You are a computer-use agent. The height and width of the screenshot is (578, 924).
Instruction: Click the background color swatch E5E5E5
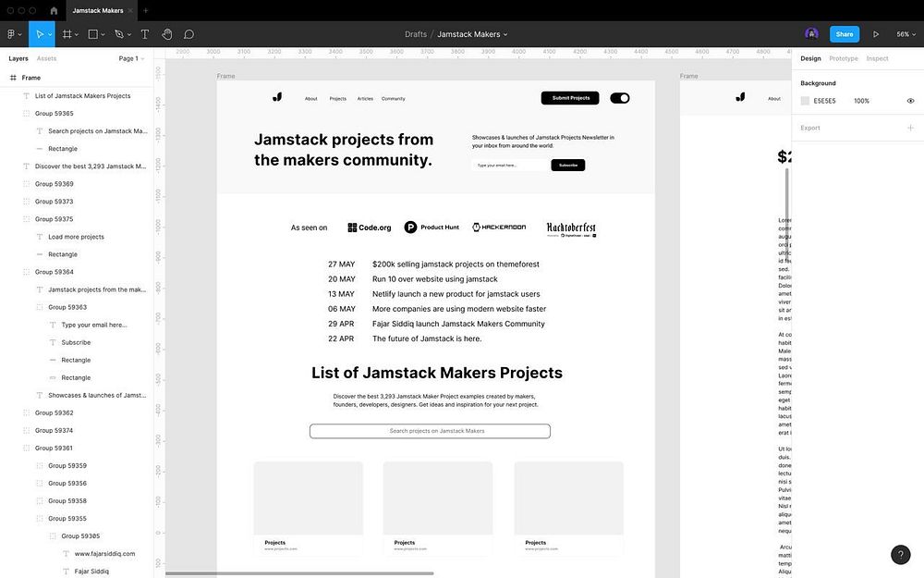click(x=805, y=101)
